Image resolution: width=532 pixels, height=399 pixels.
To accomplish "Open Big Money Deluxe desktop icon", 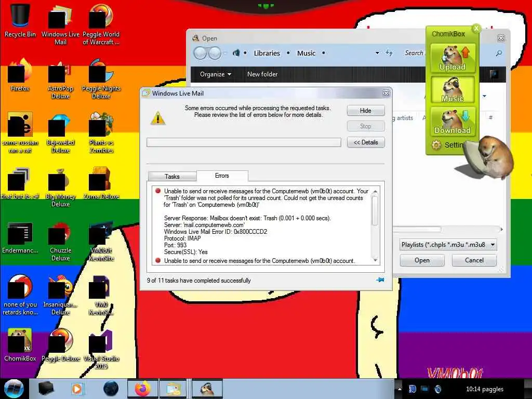I will click(60, 187).
